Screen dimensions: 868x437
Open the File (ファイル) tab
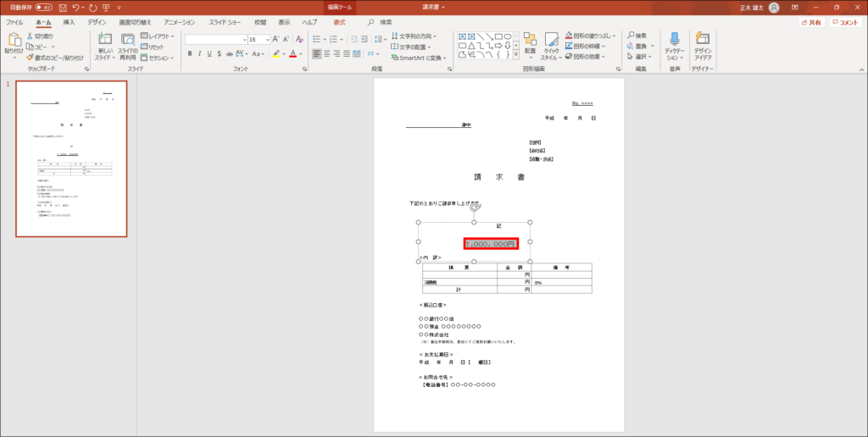[14, 22]
